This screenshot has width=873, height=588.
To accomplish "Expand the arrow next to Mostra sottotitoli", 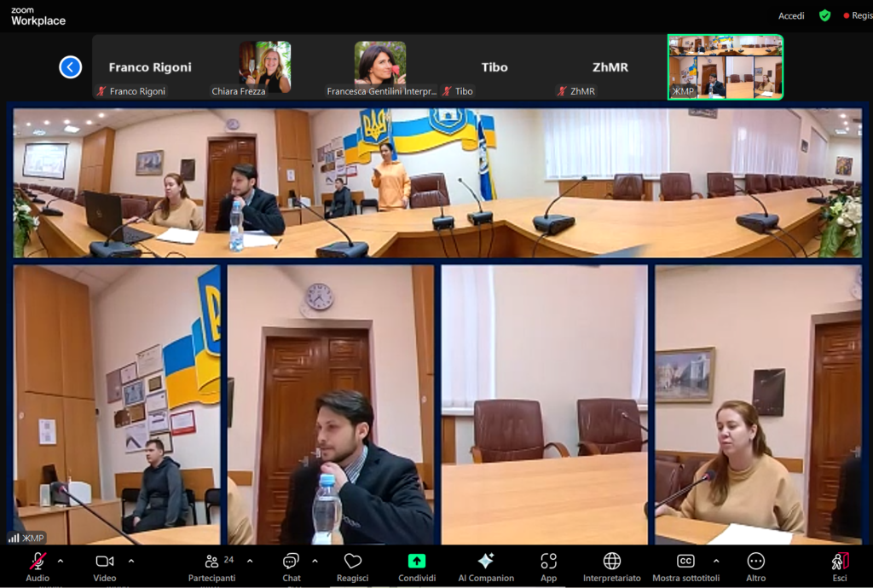I will (x=715, y=561).
